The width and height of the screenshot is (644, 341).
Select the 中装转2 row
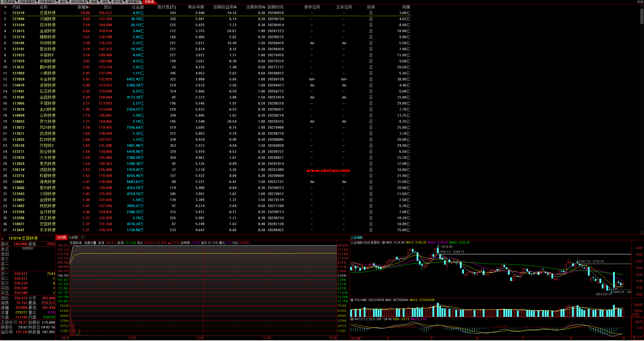click(x=206, y=55)
